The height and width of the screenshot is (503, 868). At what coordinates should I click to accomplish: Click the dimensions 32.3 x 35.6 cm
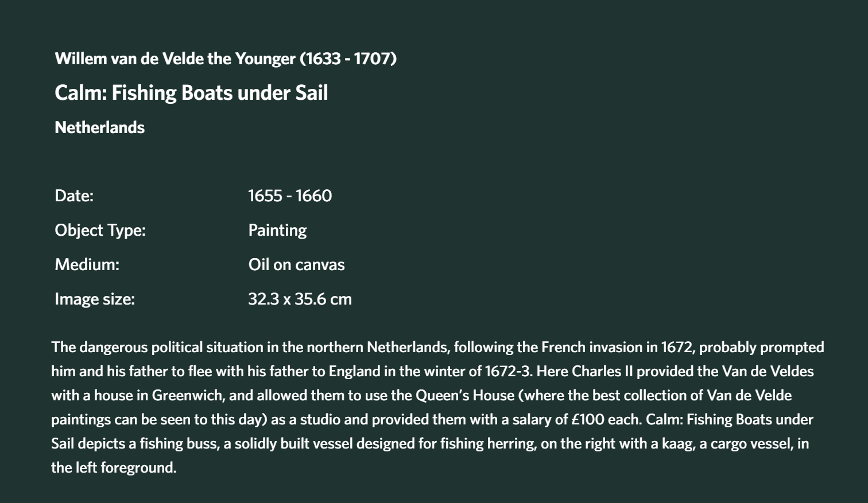pyautogui.click(x=300, y=299)
